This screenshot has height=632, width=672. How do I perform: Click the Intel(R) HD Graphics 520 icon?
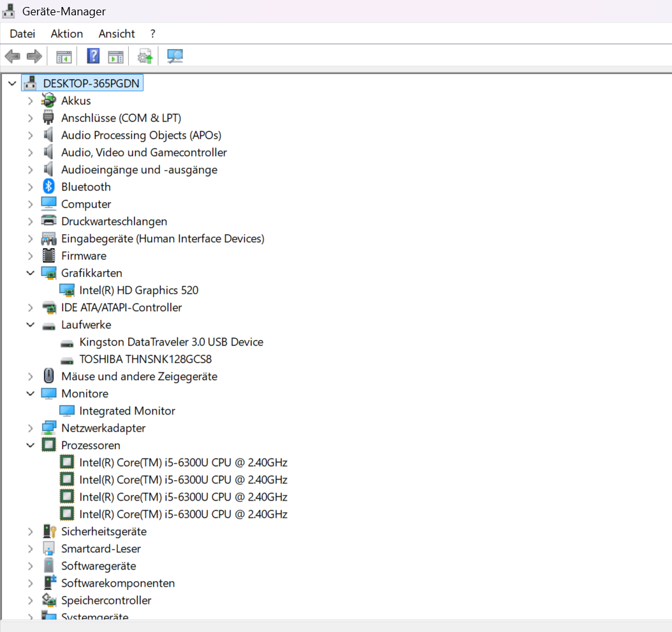click(x=67, y=290)
